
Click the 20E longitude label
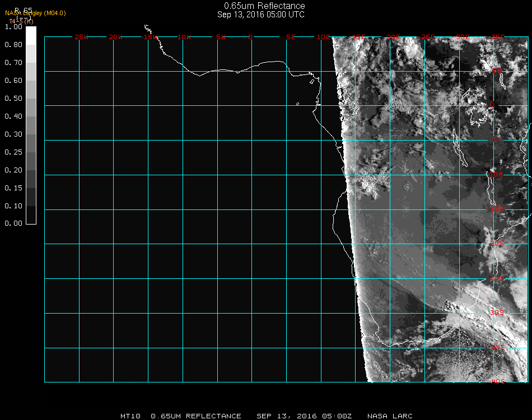[394, 37]
